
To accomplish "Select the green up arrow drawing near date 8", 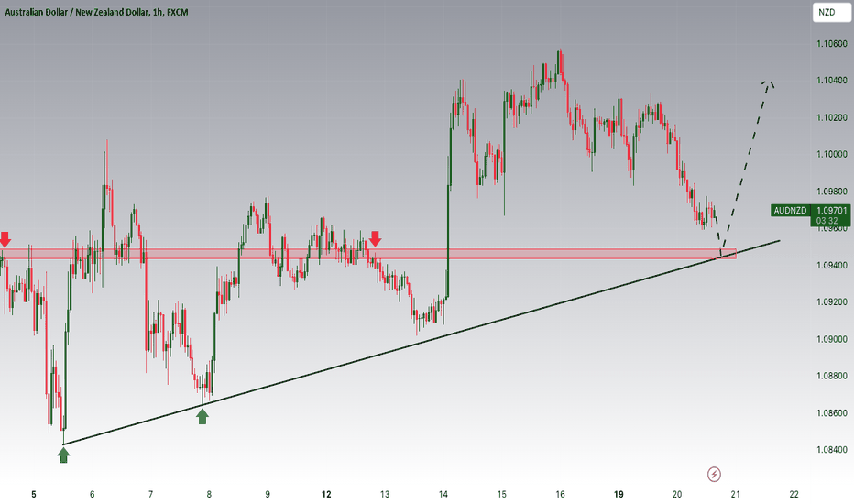I will 203,416.
